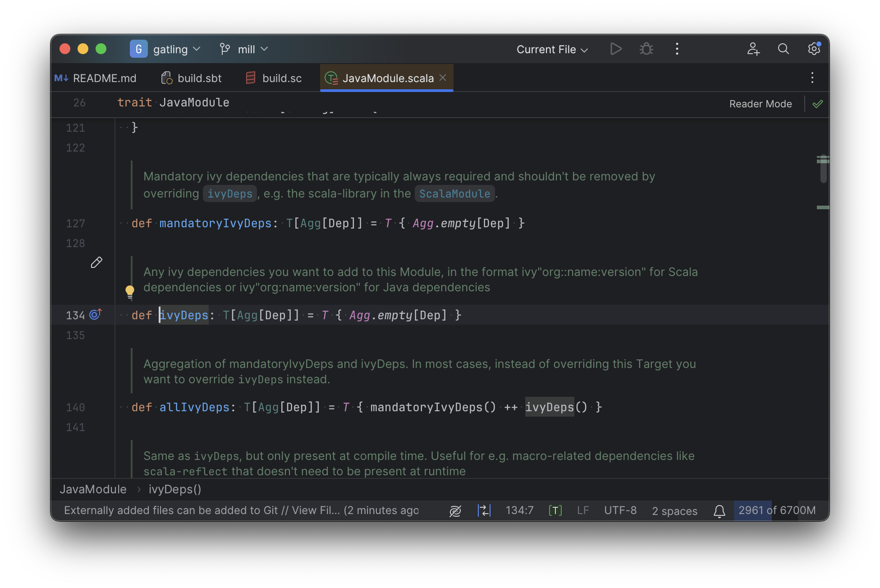Click the inspections checkmark to toggle highlighting

pos(818,104)
